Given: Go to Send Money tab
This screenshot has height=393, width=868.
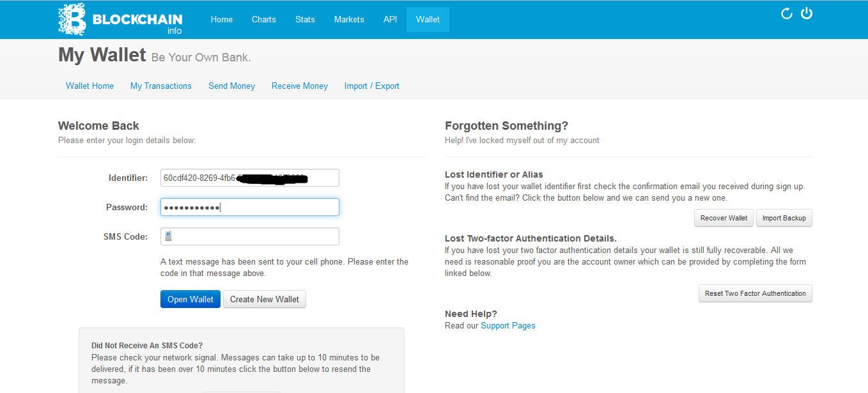Looking at the screenshot, I should click(x=231, y=86).
